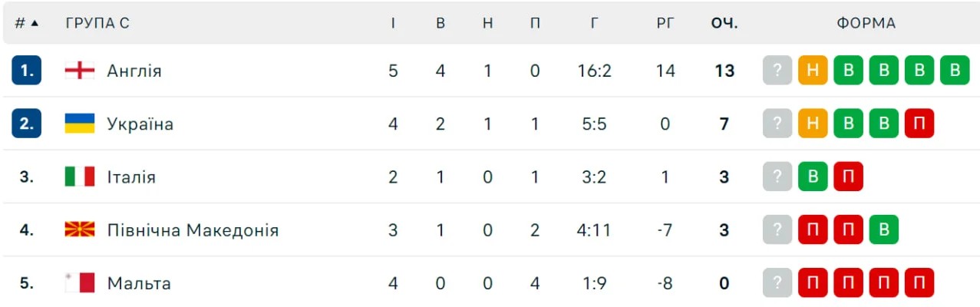Viewport: 980px width, 307px height.
Task: Click the Italy flag icon
Action: pos(79,177)
